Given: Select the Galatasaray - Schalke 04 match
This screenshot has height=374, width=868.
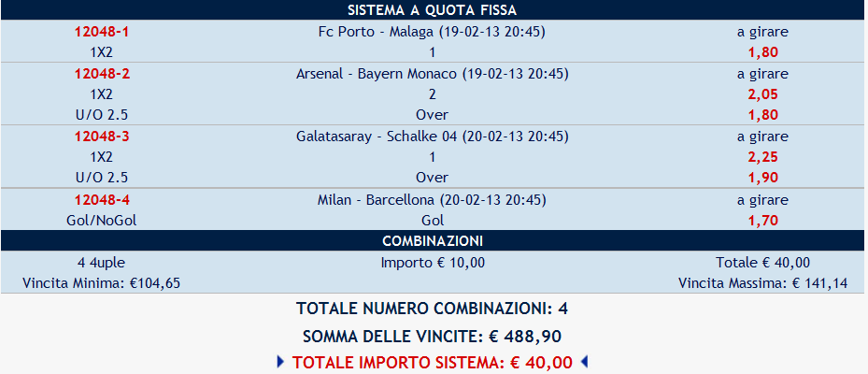Looking at the screenshot, I should 432,136.
